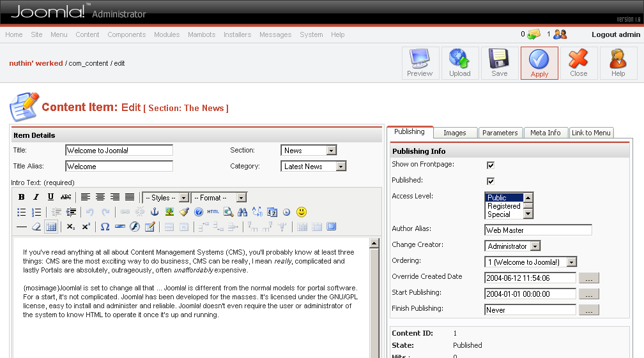Edit HTML source in the editor
The image size is (644, 358).
213,212
